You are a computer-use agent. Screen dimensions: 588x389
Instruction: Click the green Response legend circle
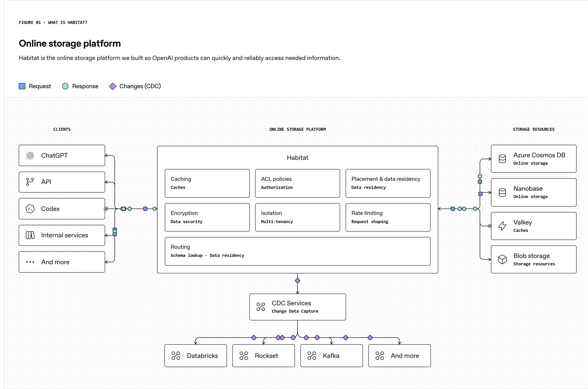[65, 86]
